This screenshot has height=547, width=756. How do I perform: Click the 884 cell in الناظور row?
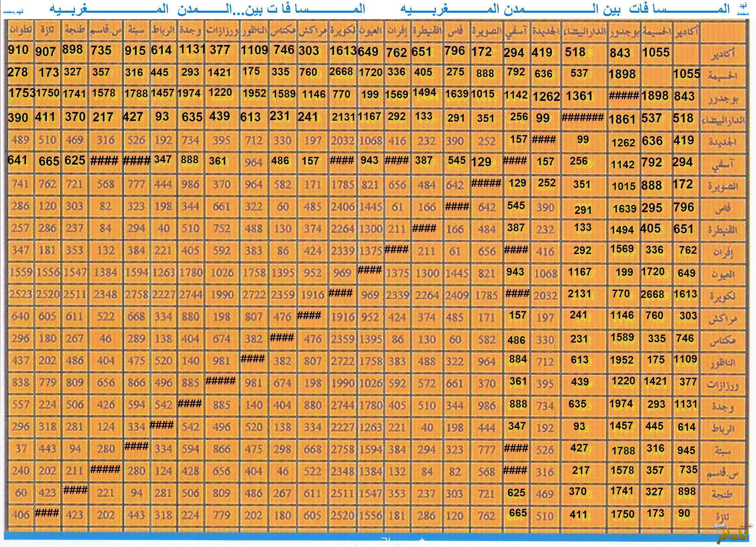tap(518, 359)
